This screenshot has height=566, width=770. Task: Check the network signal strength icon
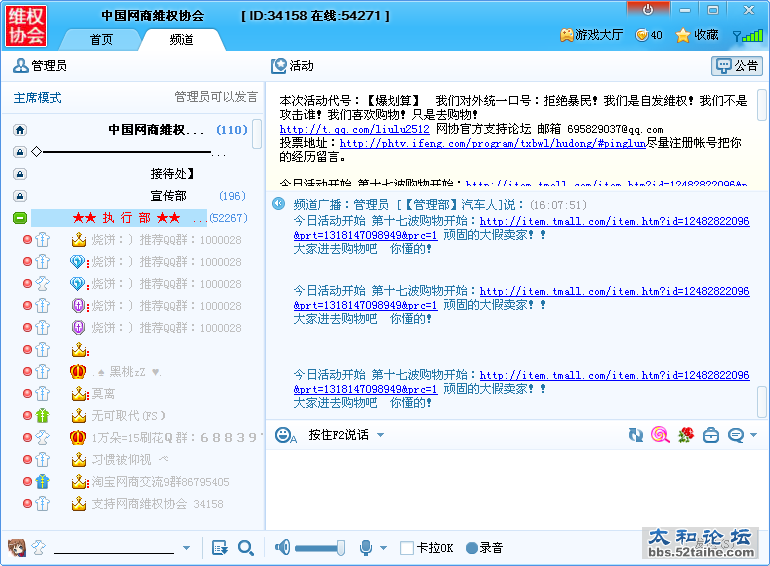pos(747,35)
